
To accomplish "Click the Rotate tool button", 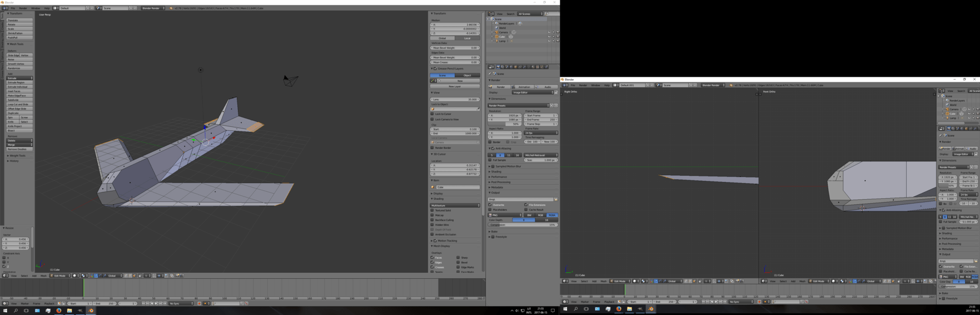I will pyautogui.click(x=19, y=24).
